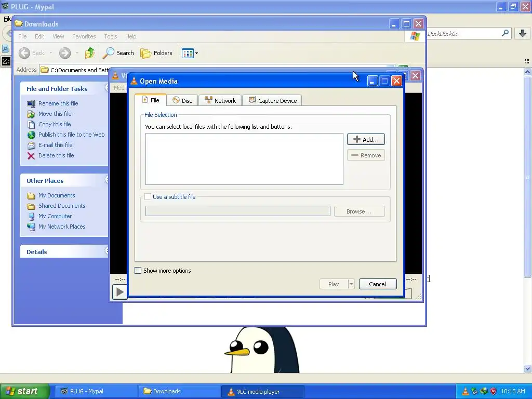
Task: Toggle Show more options checkbox
Action: (x=138, y=270)
